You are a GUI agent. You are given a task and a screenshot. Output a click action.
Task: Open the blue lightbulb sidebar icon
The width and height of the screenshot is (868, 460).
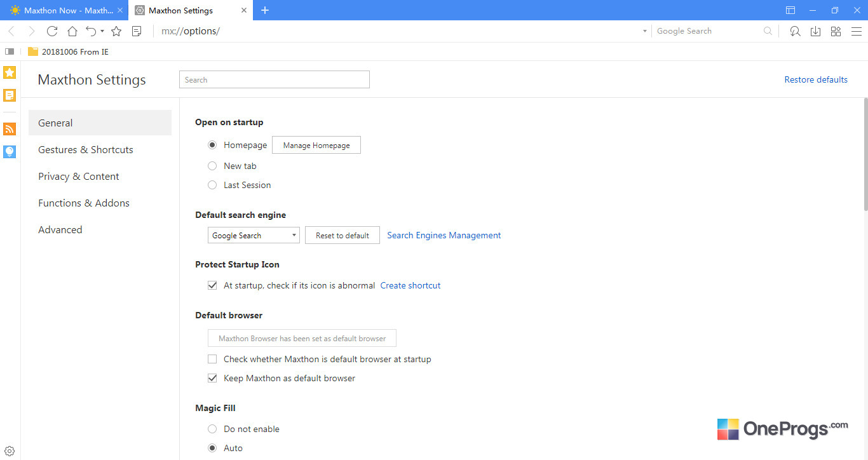[x=10, y=151]
